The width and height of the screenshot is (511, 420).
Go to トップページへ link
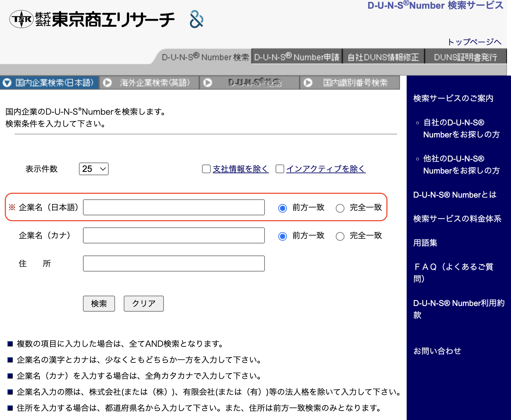pos(474,42)
